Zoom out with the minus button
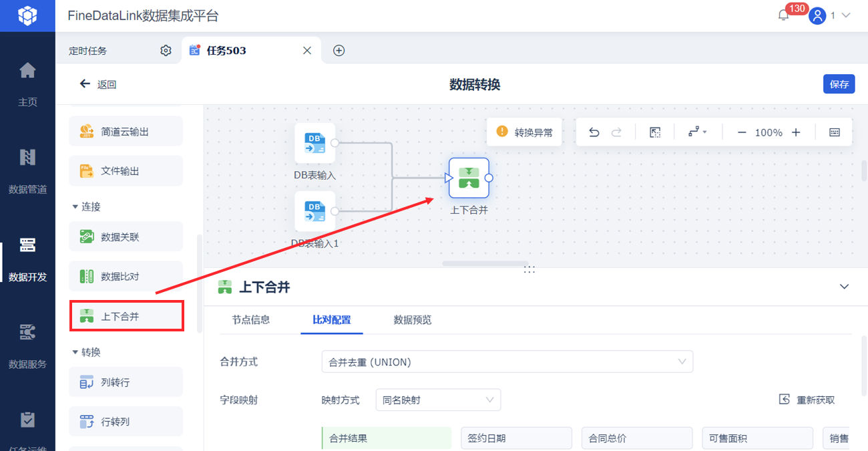Screen dimensions: 868x451 (741, 132)
